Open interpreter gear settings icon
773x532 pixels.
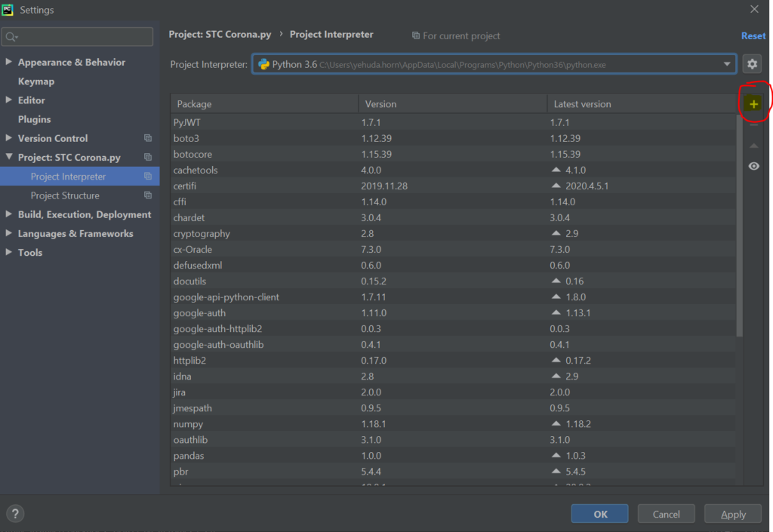click(x=751, y=64)
